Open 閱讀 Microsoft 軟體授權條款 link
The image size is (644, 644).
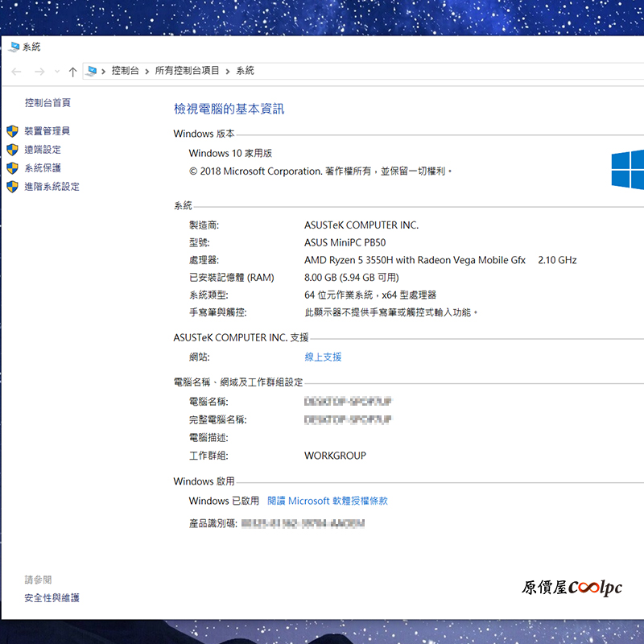[x=328, y=501]
